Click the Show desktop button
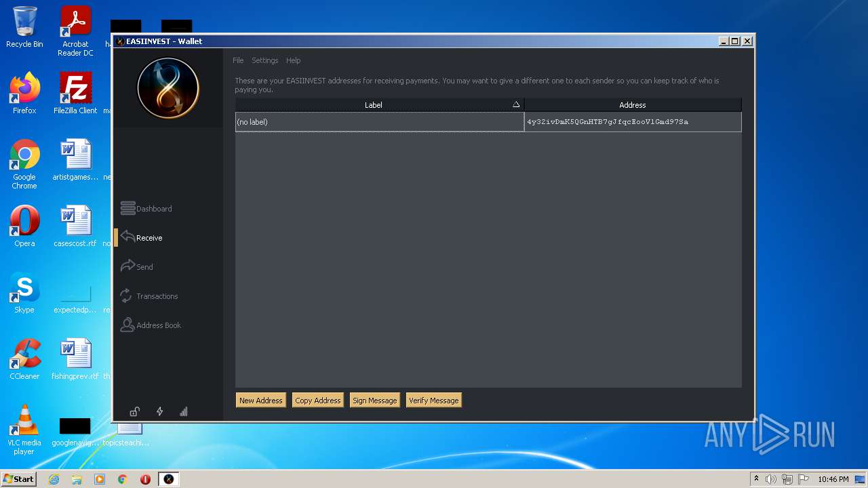 (x=861, y=479)
